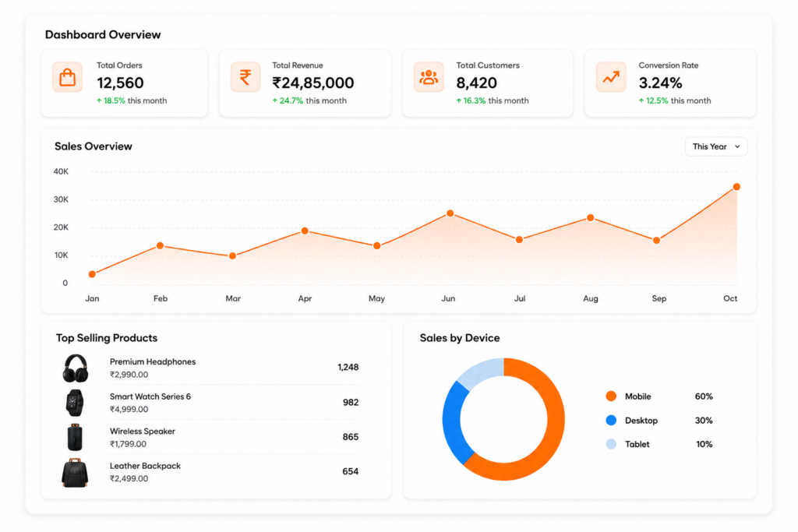Open the Premium Headphones product name

coord(153,361)
